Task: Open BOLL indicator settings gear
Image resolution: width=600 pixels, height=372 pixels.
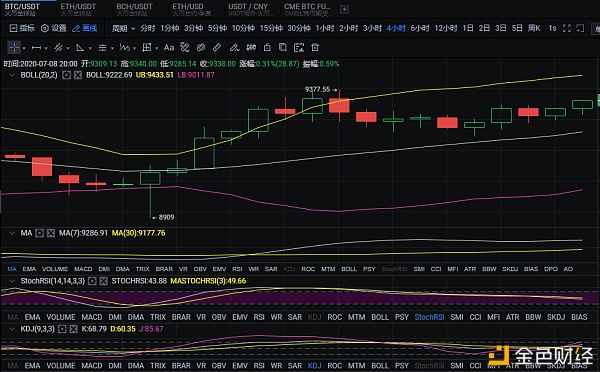Action: pos(66,75)
